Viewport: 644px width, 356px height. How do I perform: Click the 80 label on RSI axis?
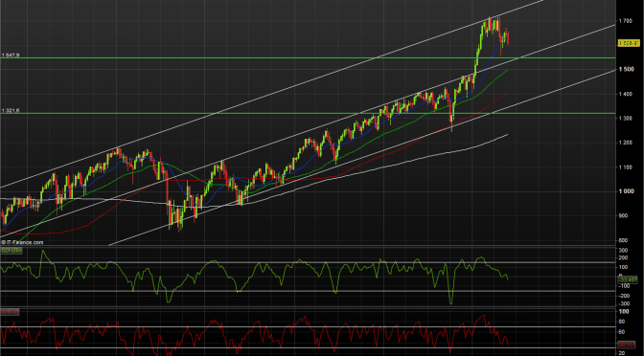(623, 322)
